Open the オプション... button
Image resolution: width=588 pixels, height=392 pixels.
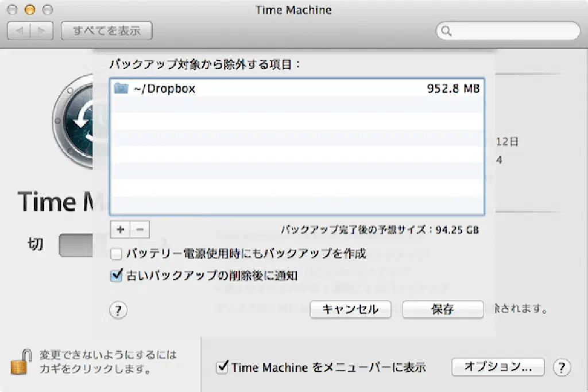(497, 367)
